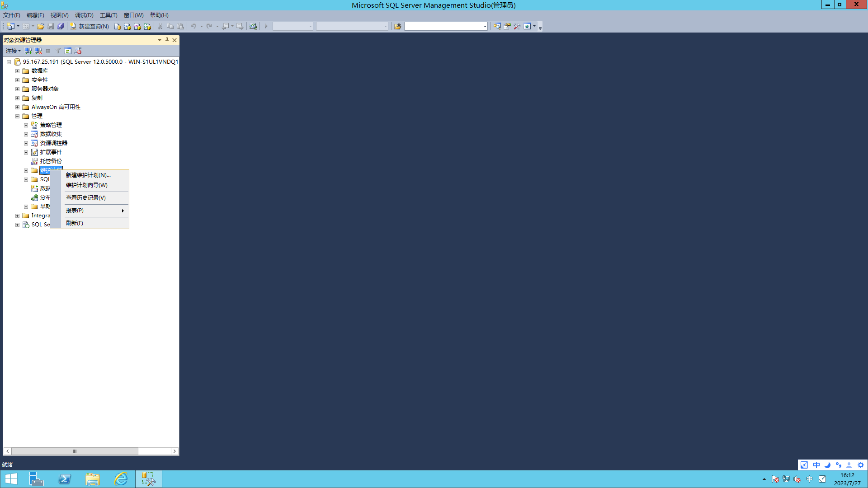Collapse the 管理 folder node
This screenshot has width=868, height=488.
(18, 116)
